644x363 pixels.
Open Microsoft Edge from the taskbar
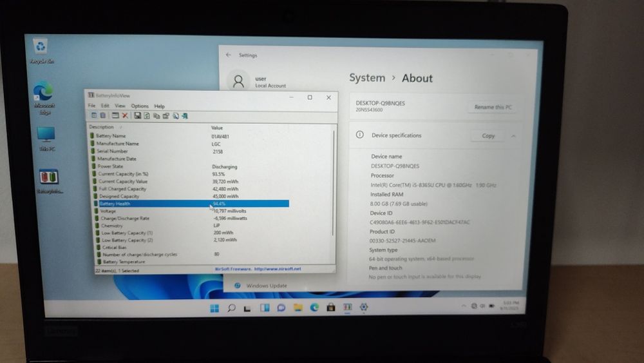[x=314, y=307]
